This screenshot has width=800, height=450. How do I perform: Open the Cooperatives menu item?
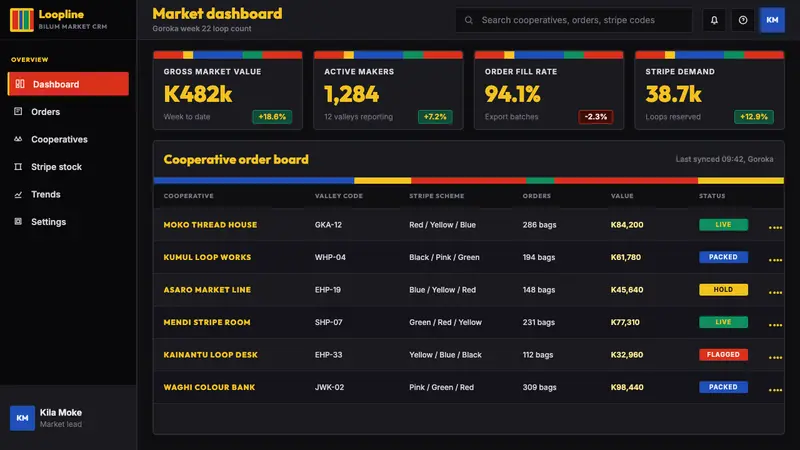click(x=68, y=139)
